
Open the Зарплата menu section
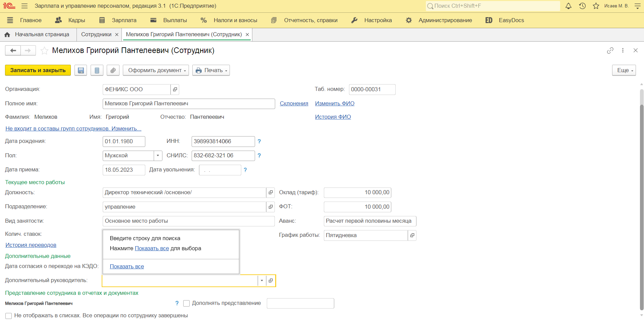[x=124, y=20]
